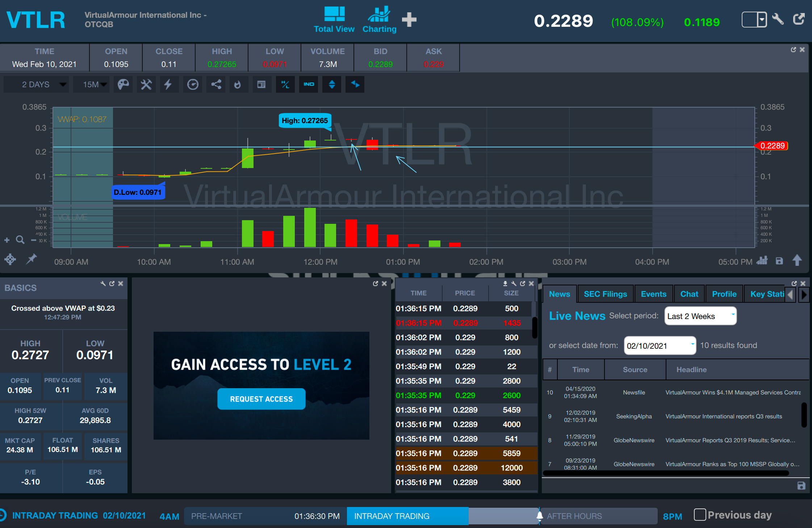Open the Profile tab

point(724,294)
